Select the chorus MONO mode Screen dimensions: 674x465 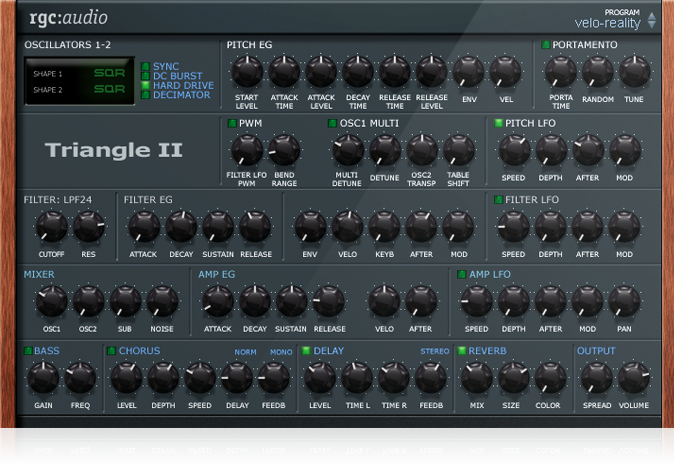click(x=281, y=352)
